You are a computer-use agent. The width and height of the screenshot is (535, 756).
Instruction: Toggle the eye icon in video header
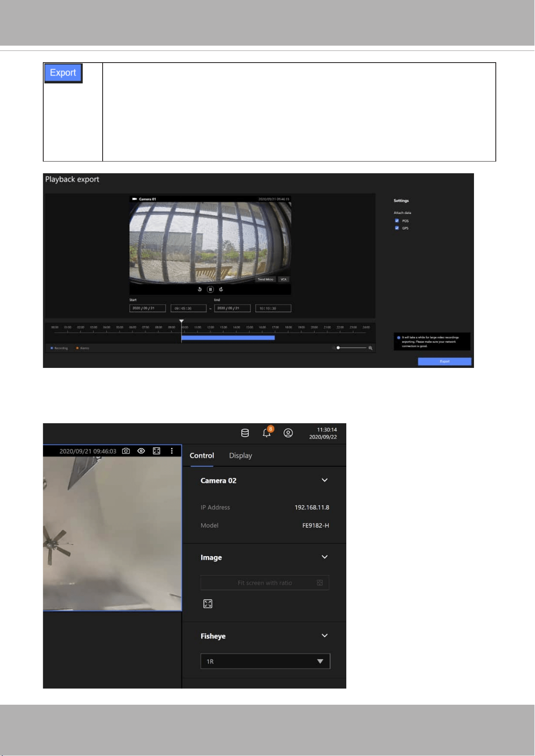(141, 451)
